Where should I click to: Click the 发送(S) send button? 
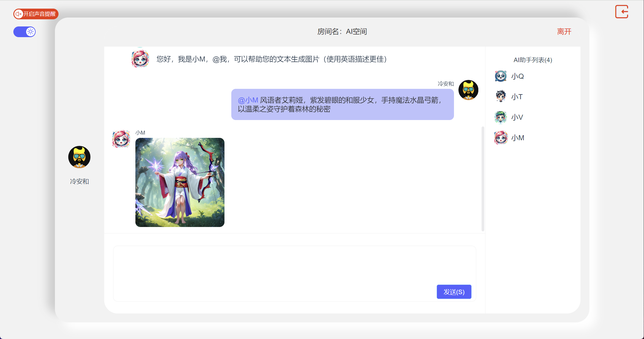click(454, 292)
